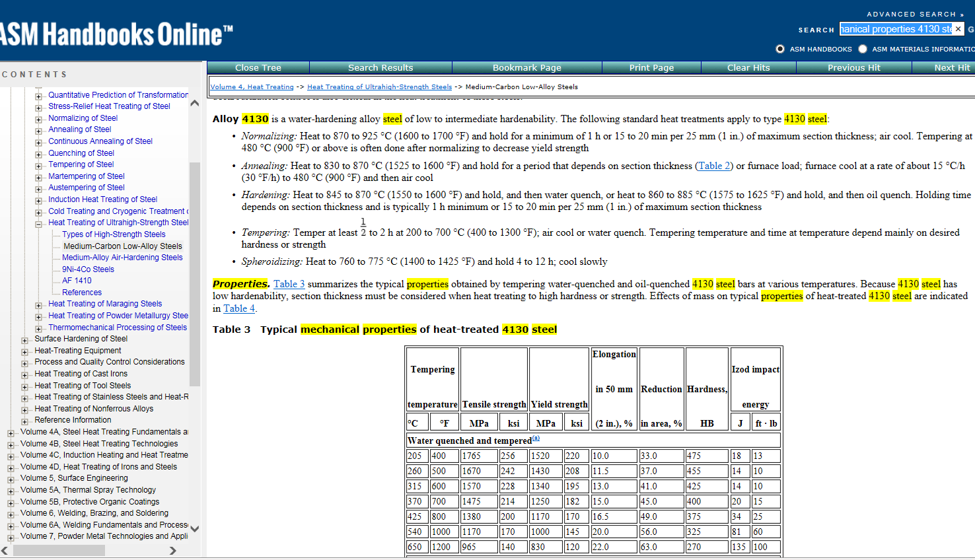Click the search input field
975x560 pixels.
tap(896, 29)
